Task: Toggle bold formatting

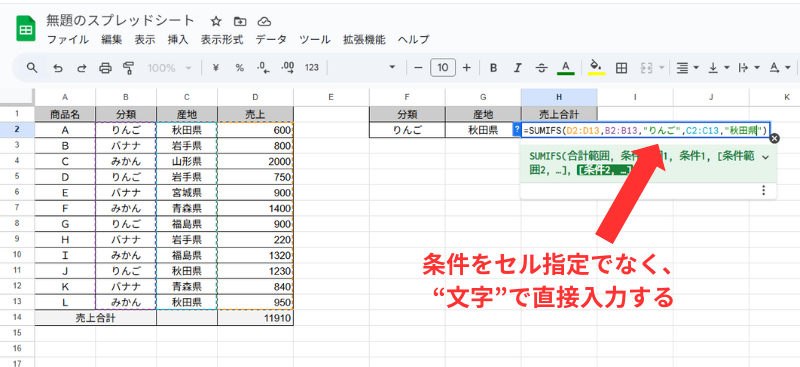Action: click(x=493, y=67)
